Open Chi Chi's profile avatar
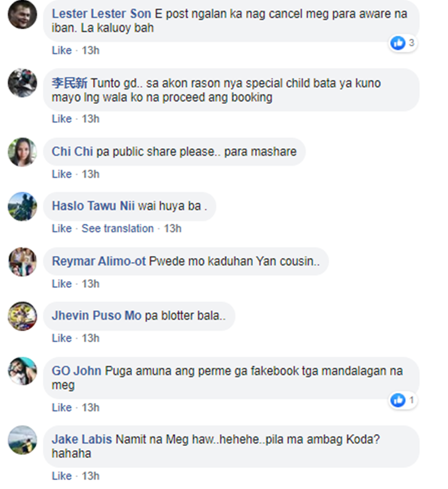 coord(22,152)
